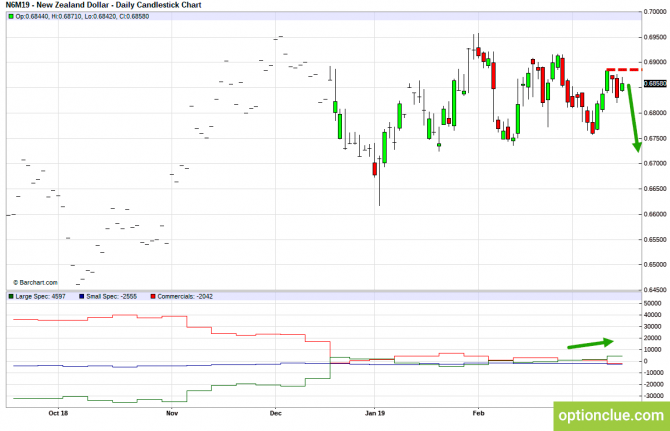Click the highlighted current price label 0.68580
670x431 pixels.
click(655, 84)
